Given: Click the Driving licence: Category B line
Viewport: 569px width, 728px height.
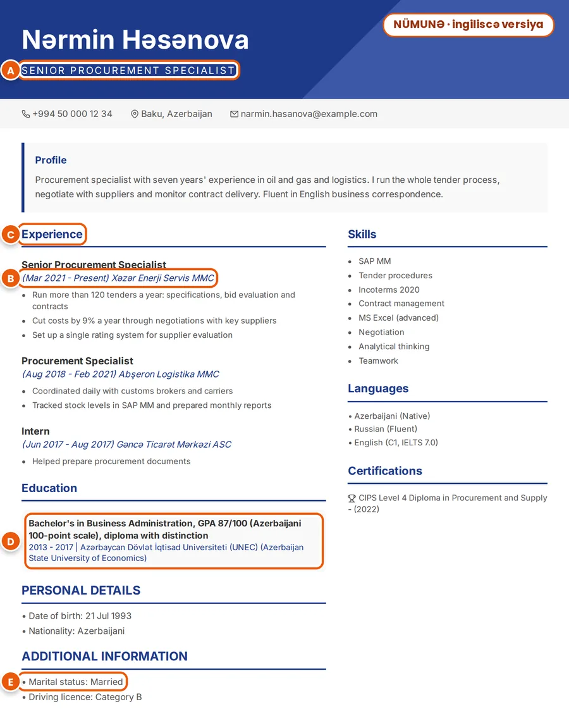Looking at the screenshot, I should point(82,697).
